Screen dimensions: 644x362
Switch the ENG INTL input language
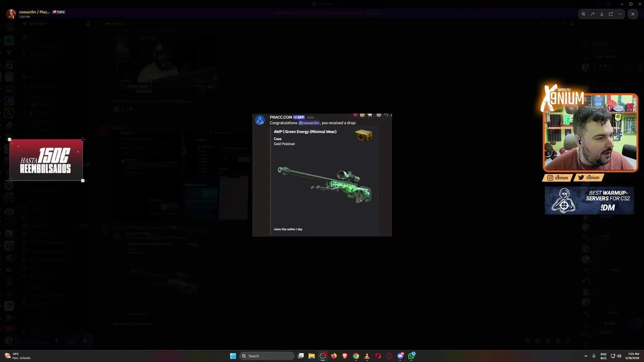[604, 356]
